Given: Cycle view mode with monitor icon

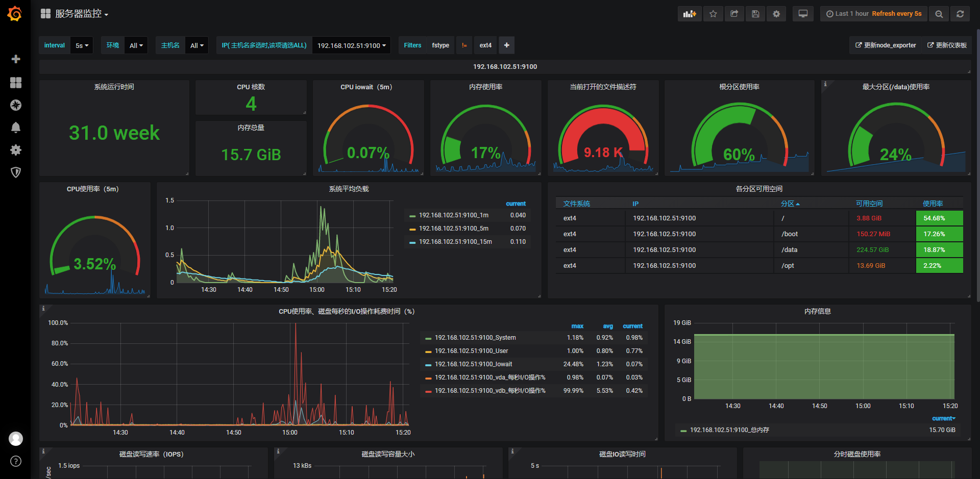Looking at the screenshot, I should coord(803,14).
